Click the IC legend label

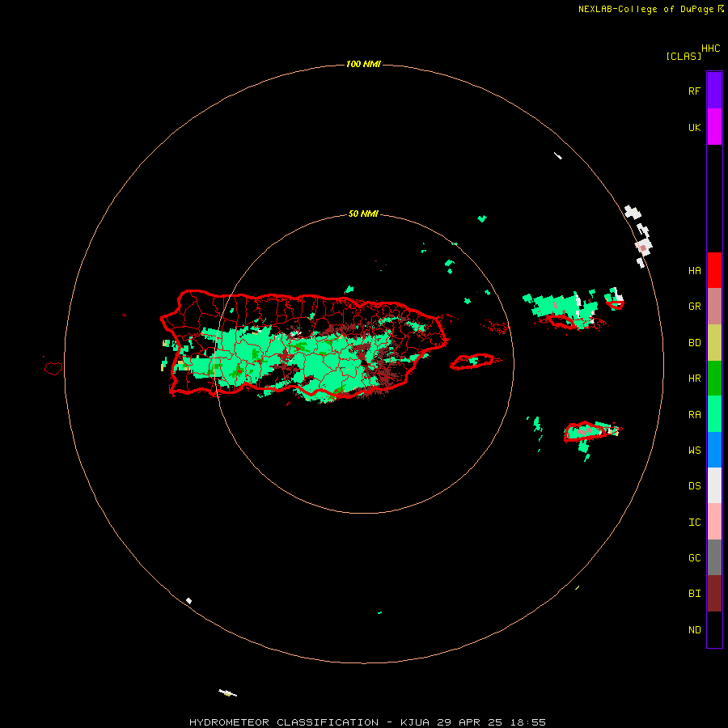(x=694, y=523)
